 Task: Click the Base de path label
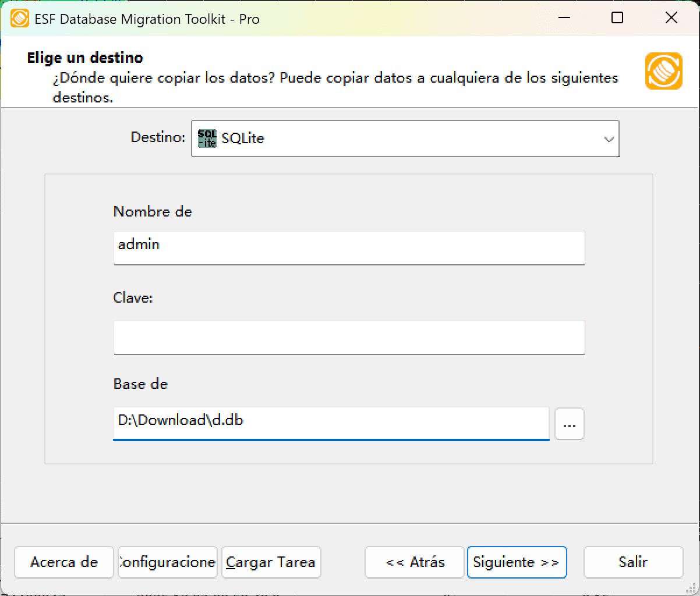(140, 384)
